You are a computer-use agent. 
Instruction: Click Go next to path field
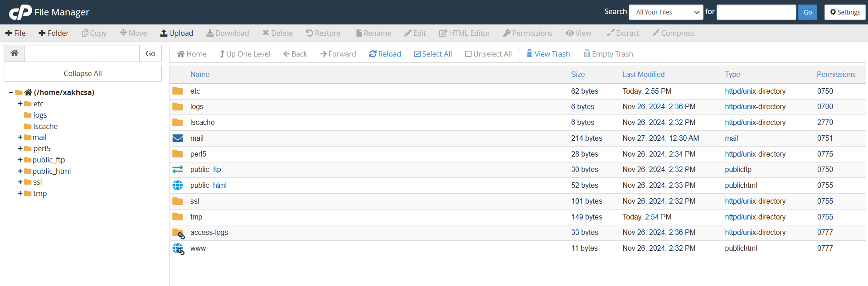coord(150,53)
